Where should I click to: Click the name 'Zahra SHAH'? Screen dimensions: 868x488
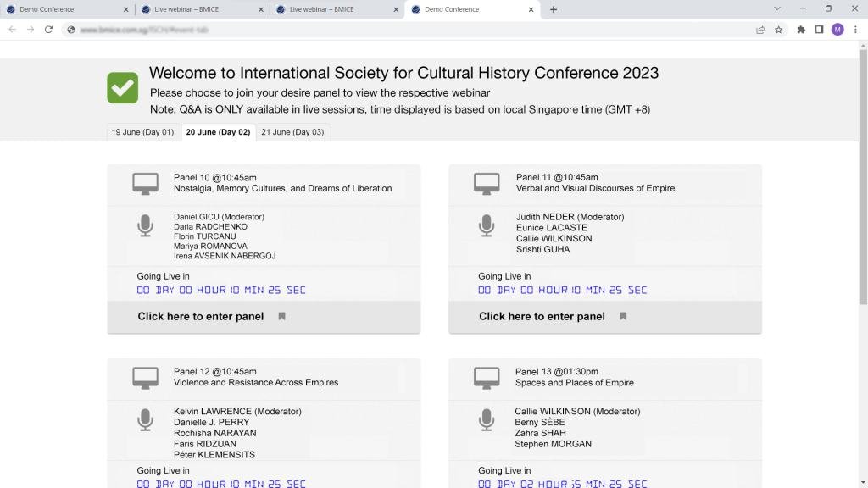coord(540,433)
